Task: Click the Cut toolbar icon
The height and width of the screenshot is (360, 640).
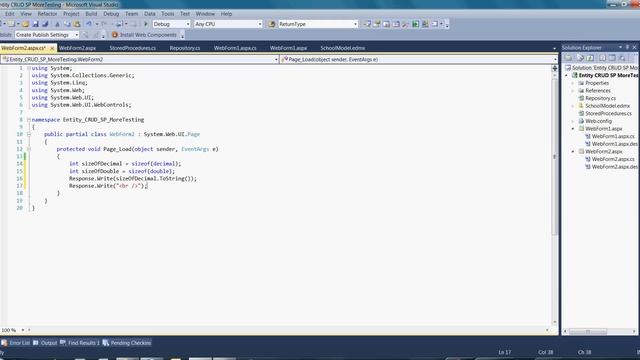Action: click(x=57, y=24)
